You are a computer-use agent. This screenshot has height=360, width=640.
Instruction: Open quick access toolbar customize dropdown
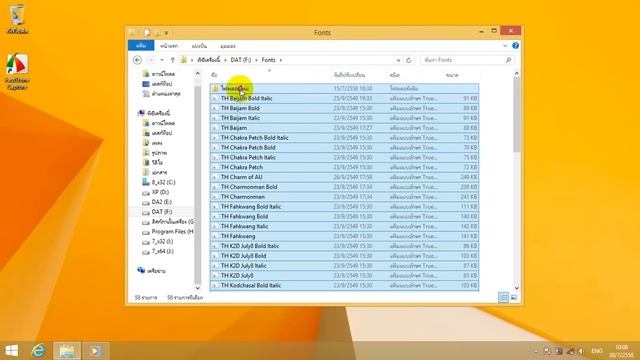[166, 33]
